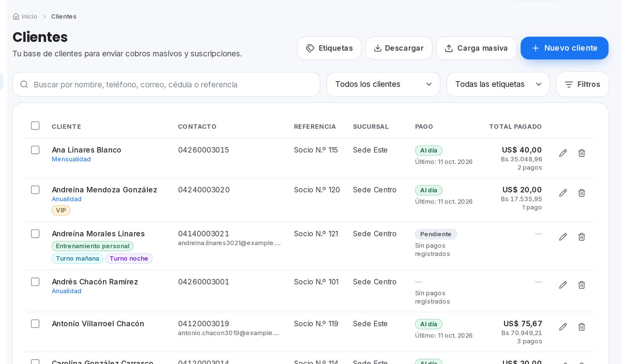The width and height of the screenshot is (621, 364).
Task: Click the Pendiente status badge
Action: coord(436,234)
